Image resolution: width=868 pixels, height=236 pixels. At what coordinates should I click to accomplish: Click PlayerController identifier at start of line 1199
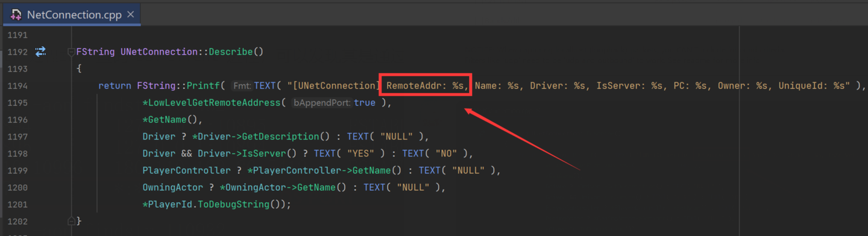point(187,170)
